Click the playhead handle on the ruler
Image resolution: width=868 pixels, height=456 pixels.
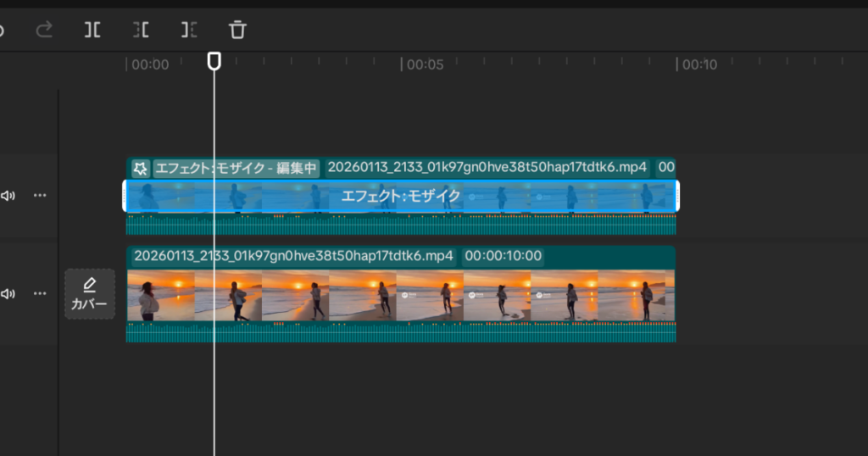[214, 61]
